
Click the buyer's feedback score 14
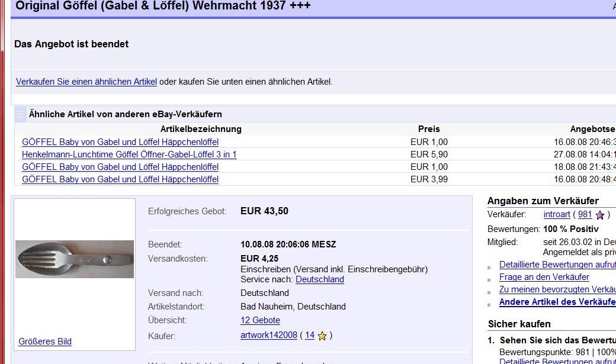tap(309, 335)
